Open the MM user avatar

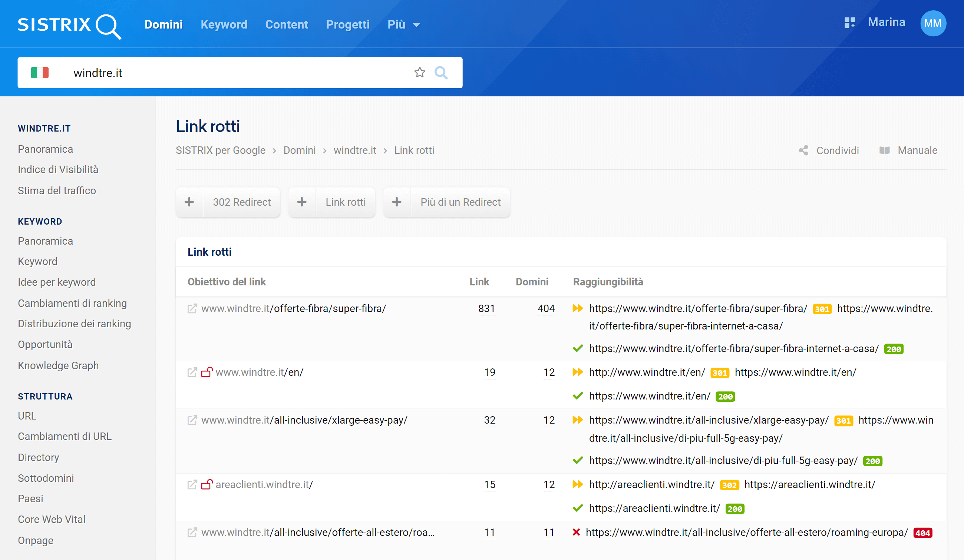[932, 23]
